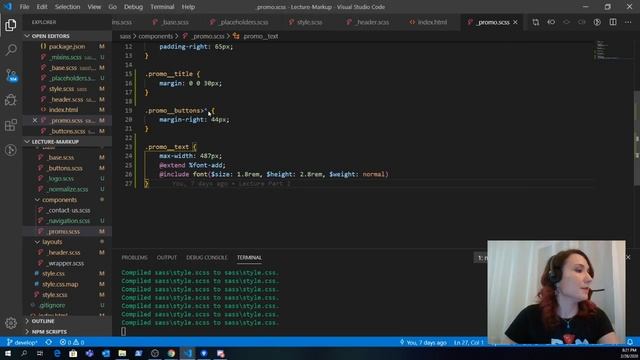640x360 pixels.
Task: Open notifications bell in status bar
Action: tap(630, 342)
